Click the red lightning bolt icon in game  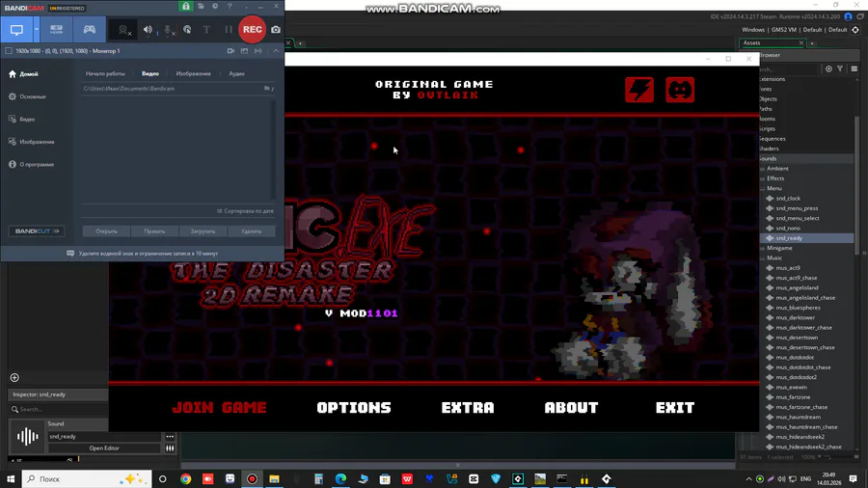tap(639, 90)
